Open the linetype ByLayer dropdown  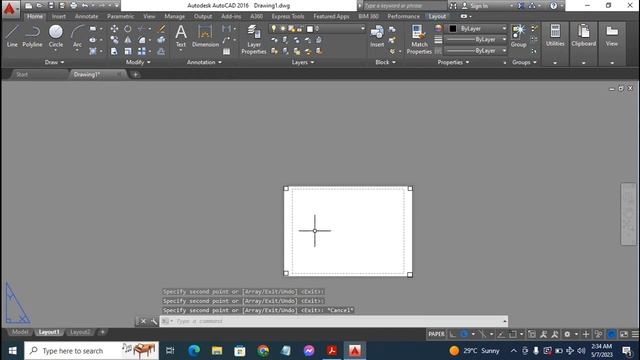coord(476,51)
